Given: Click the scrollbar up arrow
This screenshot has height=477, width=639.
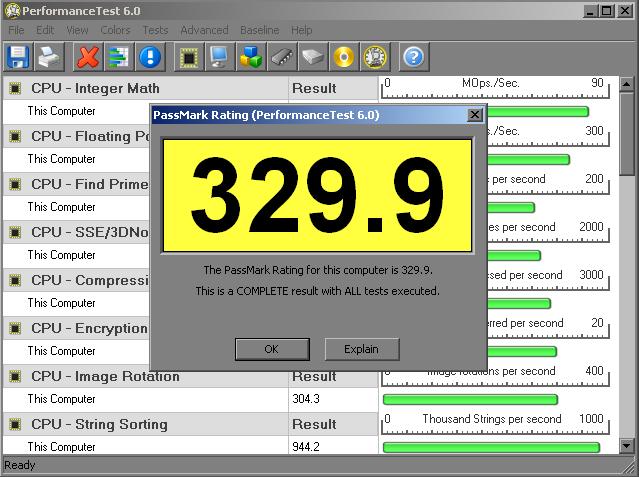Looking at the screenshot, I should [x=626, y=84].
